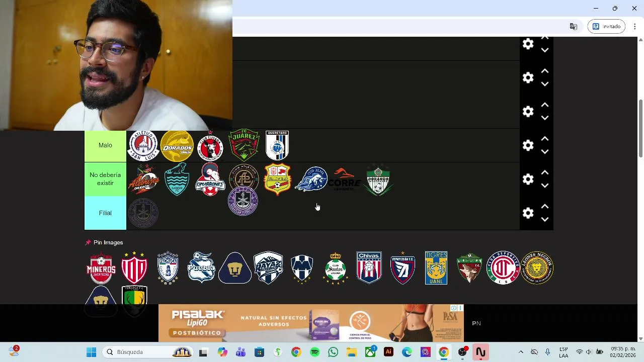The width and height of the screenshot is (644, 362).
Task: Show hidden system tray icons
Action: click(x=521, y=352)
